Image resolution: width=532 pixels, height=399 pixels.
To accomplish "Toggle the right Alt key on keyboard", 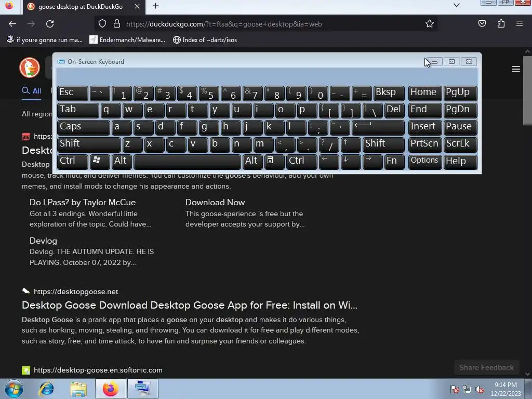I will click(x=252, y=162).
